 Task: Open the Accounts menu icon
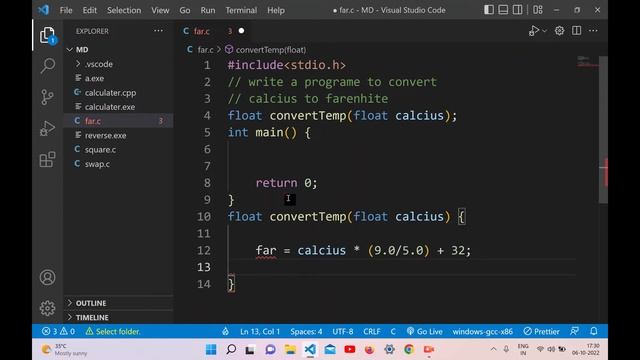pyautogui.click(x=47, y=278)
